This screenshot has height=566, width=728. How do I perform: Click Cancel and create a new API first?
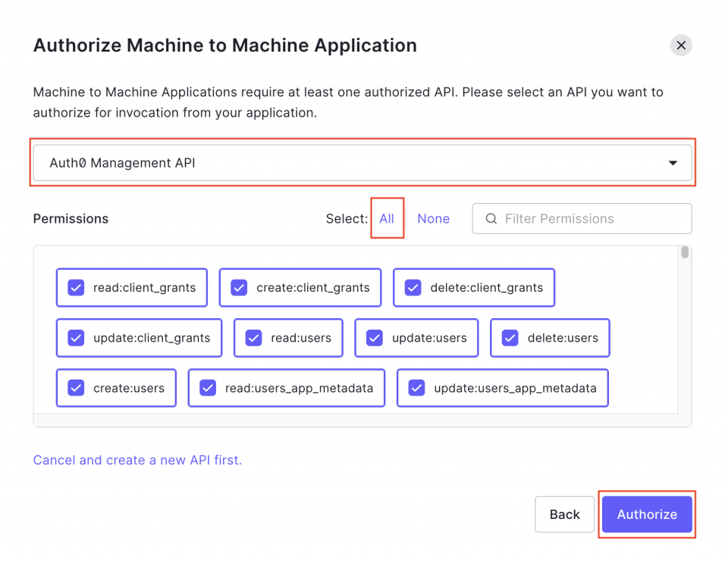(x=137, y=460)
